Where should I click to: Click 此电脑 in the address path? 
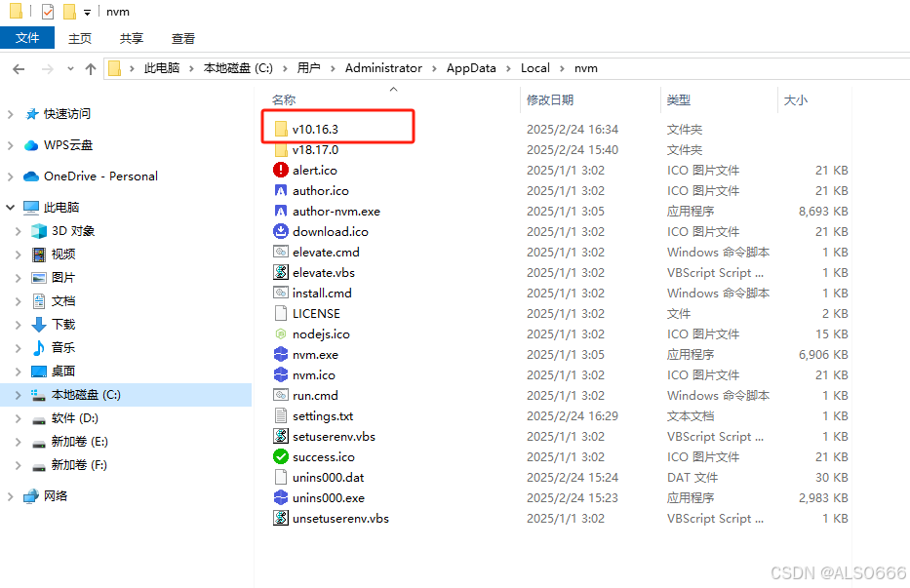162,68
